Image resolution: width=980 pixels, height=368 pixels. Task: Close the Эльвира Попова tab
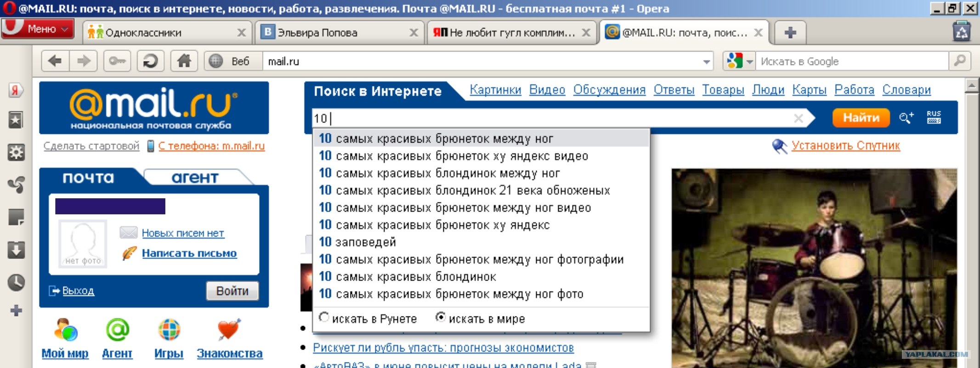(x=414, y=33)
